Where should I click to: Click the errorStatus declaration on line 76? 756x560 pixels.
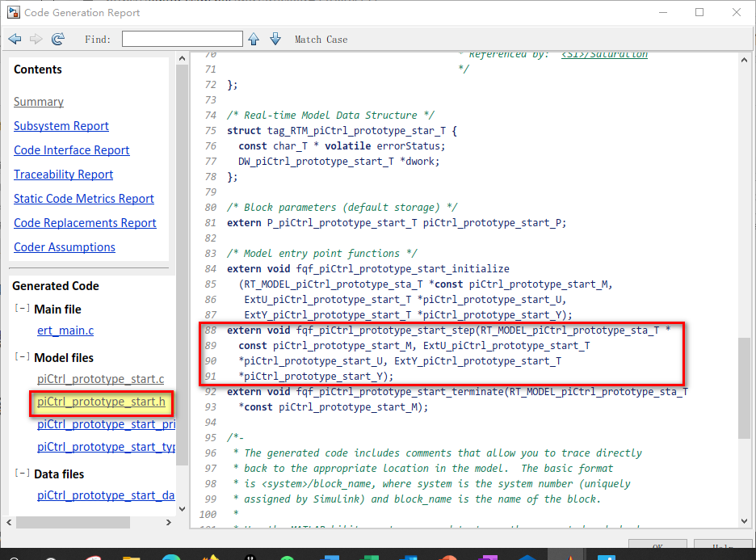coord(342,146)
